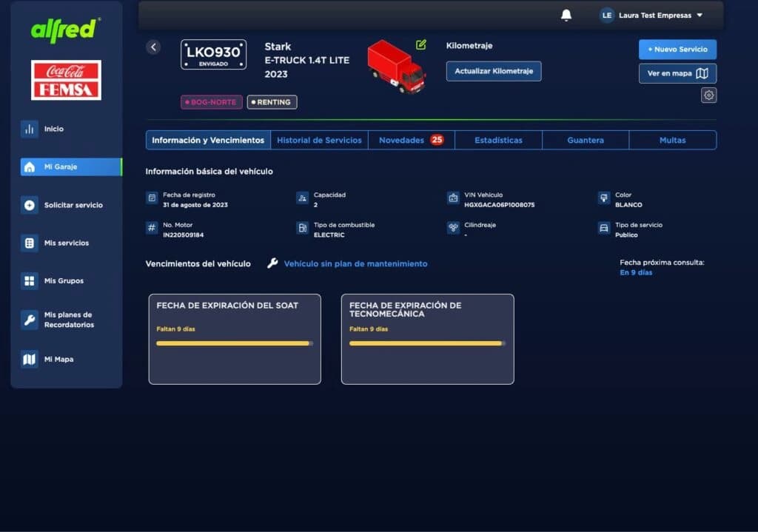The image size is (758, 532).
Task: Switch to the Historial de Servicios tab
Action: click(319, 140)
